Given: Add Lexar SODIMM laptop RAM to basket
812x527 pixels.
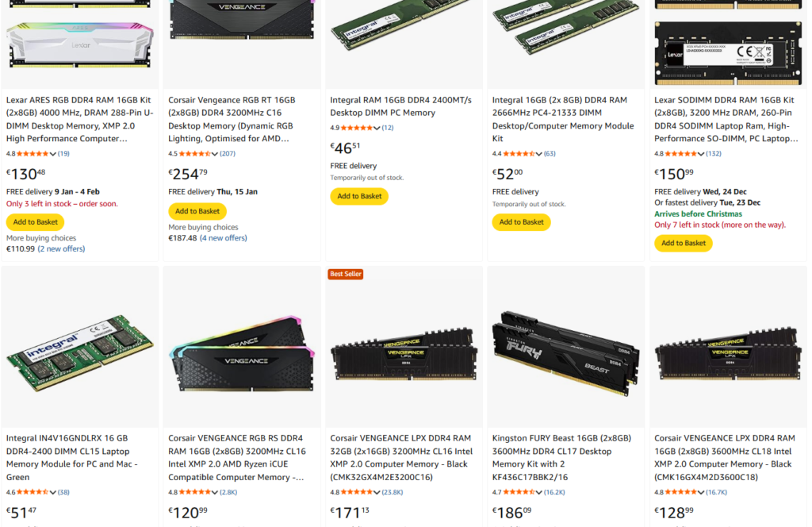Looking at the screenshot, I should 684,243.
